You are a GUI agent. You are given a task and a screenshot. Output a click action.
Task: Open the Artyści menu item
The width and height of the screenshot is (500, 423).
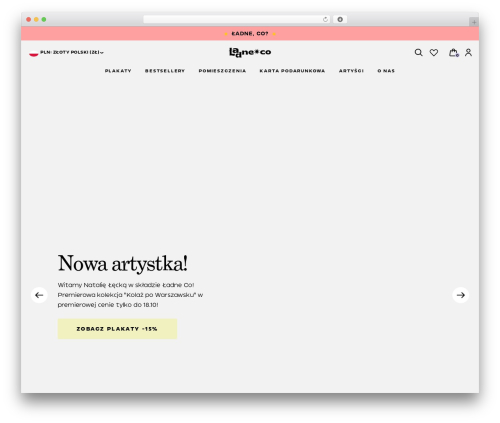coord(351,71)
